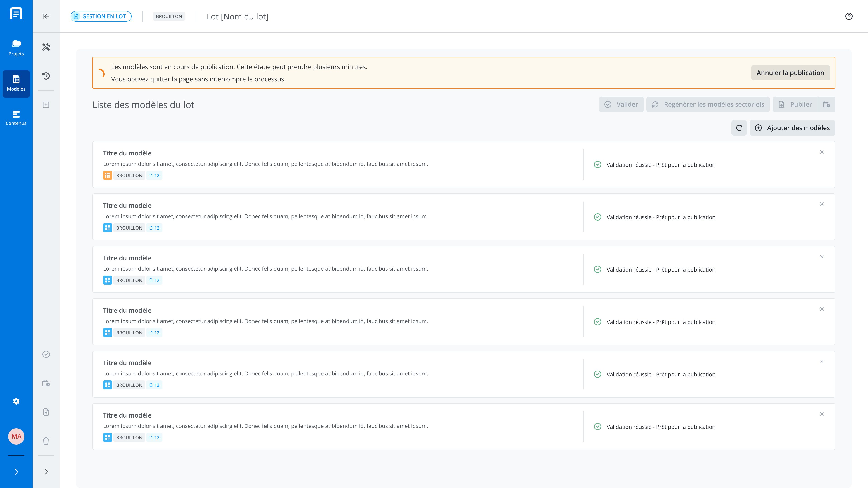This screenshot has height=488, width=868.
Task: Click the Valider button
Action: [621, 104]
